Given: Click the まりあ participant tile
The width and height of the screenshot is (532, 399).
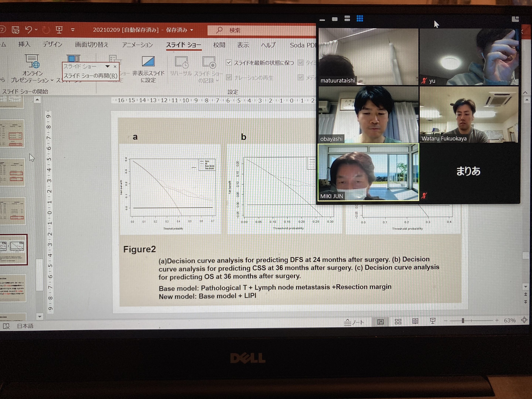Looking at the screenshot, I should point(469,172).
